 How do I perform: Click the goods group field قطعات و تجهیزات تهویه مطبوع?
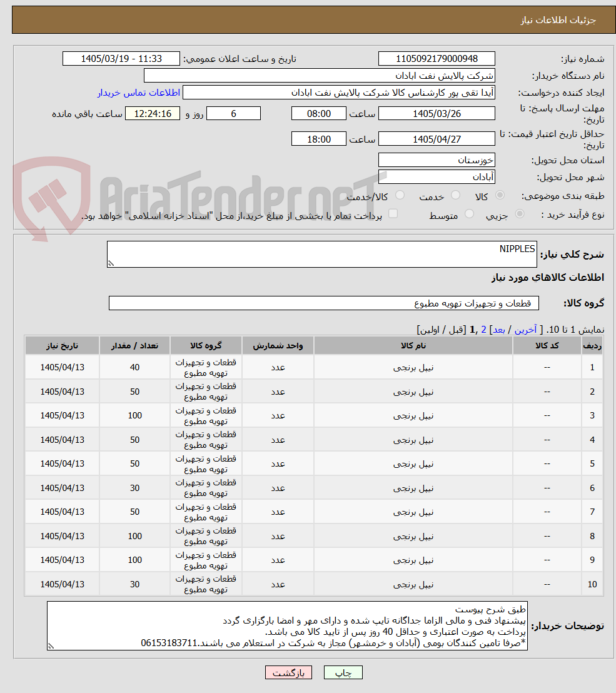point(323,303)
